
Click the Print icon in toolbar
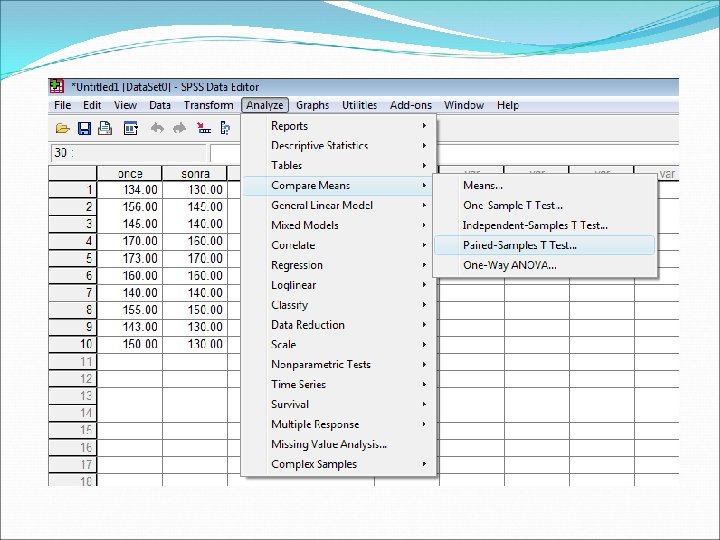(x=105, y=128)
